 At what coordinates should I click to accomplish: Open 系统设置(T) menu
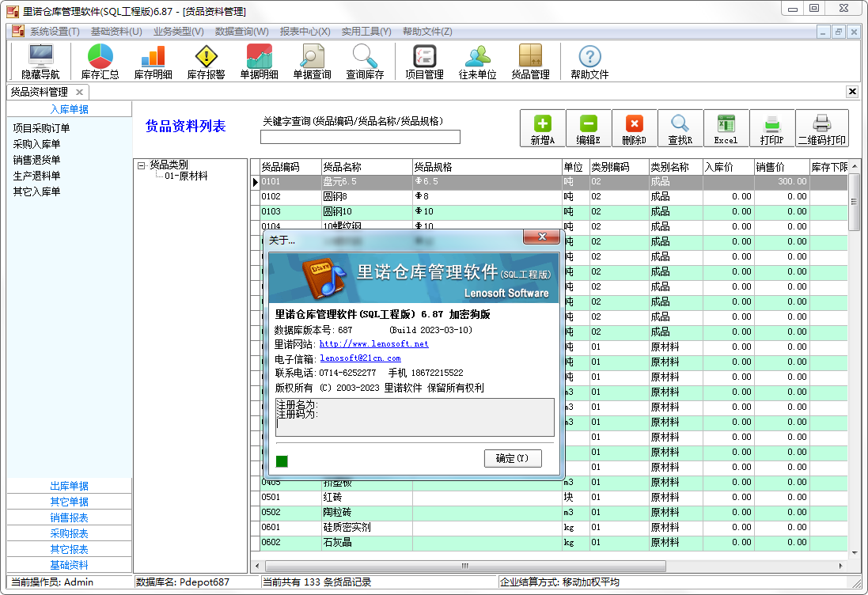pos(55,32)
